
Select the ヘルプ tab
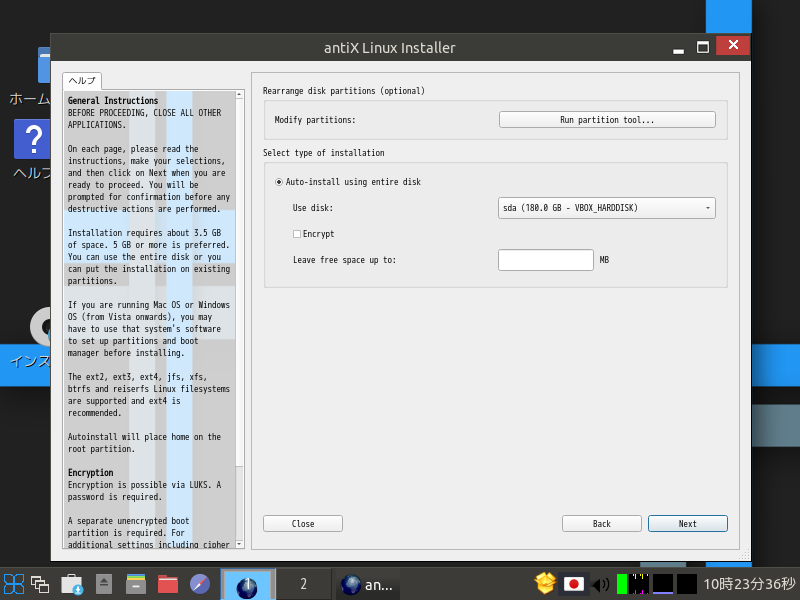[82, 81]
